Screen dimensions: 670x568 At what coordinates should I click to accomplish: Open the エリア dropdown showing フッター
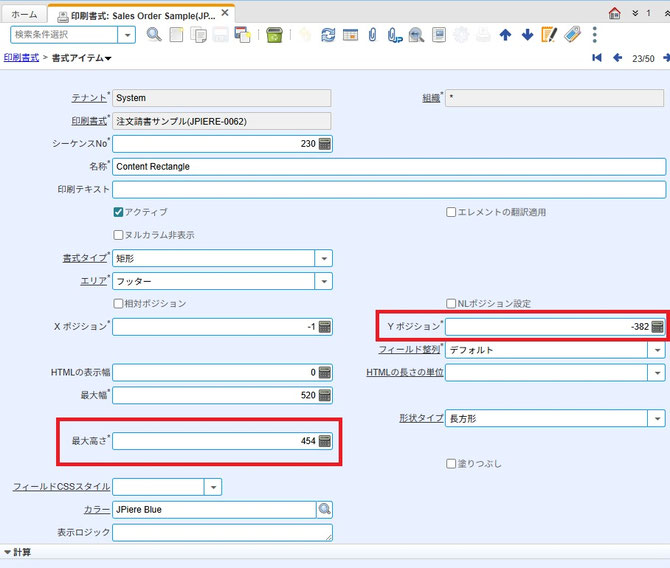(324, 281)
